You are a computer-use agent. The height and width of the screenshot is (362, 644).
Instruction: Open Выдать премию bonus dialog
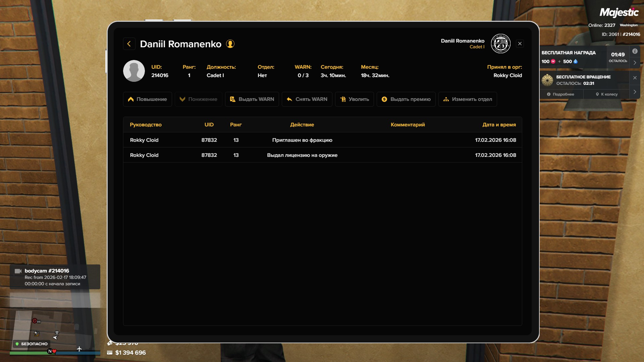pos(406,99)
